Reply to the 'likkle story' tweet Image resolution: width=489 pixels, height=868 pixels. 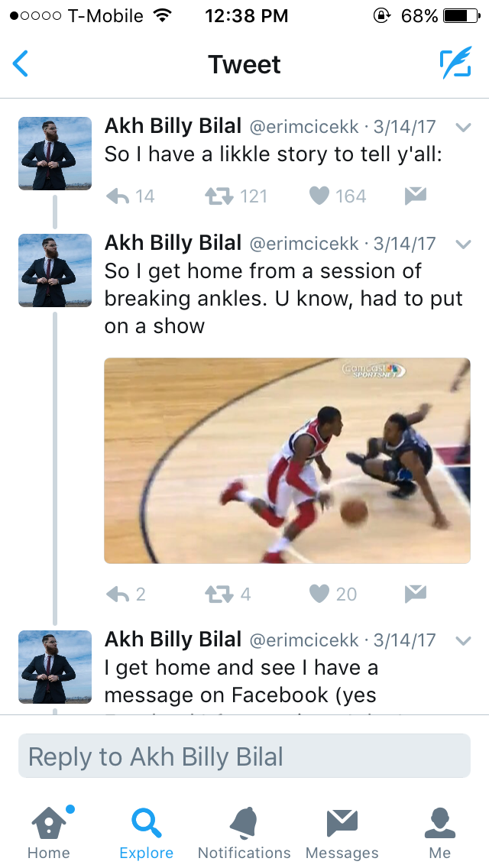coord(118,196)
